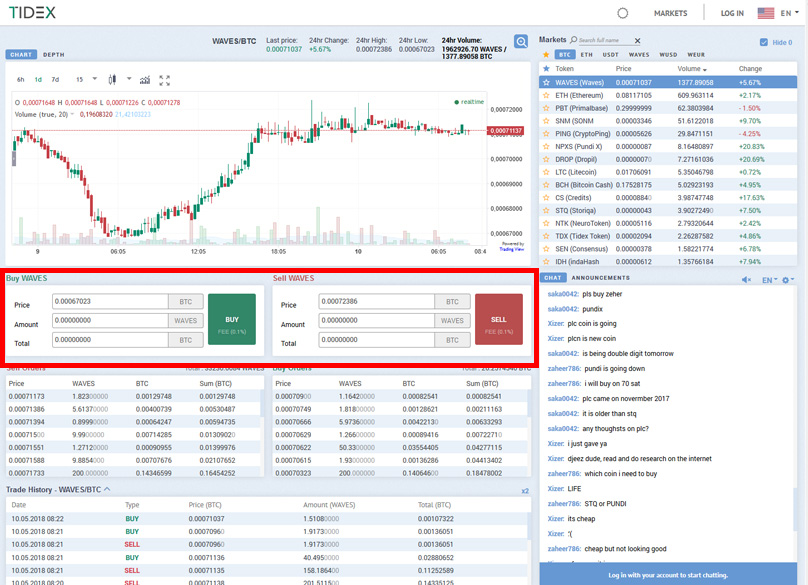Toggle the Hide 0 checkbox
The image size is (808, 585).
pos(764,42)
